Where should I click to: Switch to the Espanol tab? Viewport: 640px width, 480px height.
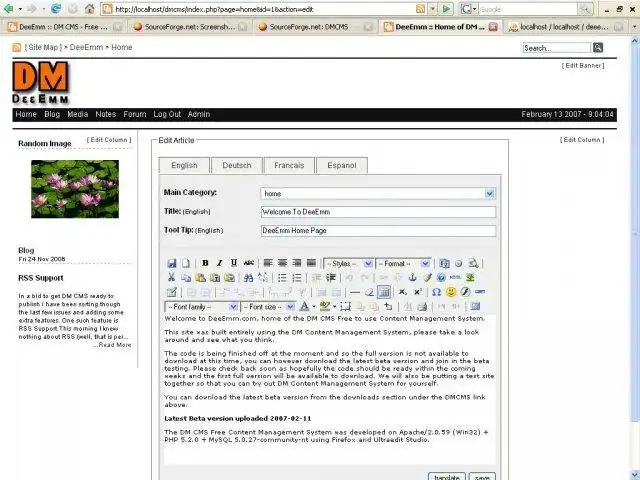click(342, 165)
